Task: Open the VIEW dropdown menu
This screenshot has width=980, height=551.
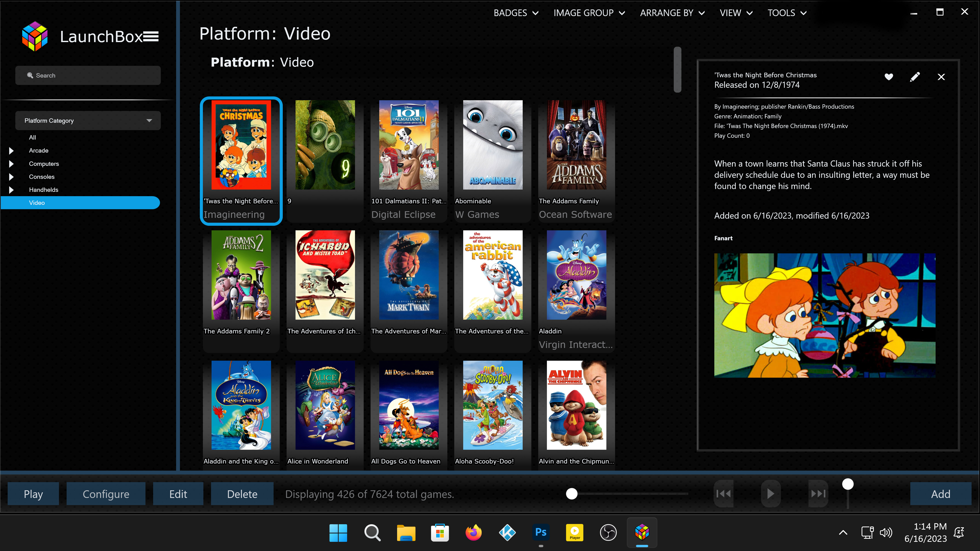Action: 736,13
